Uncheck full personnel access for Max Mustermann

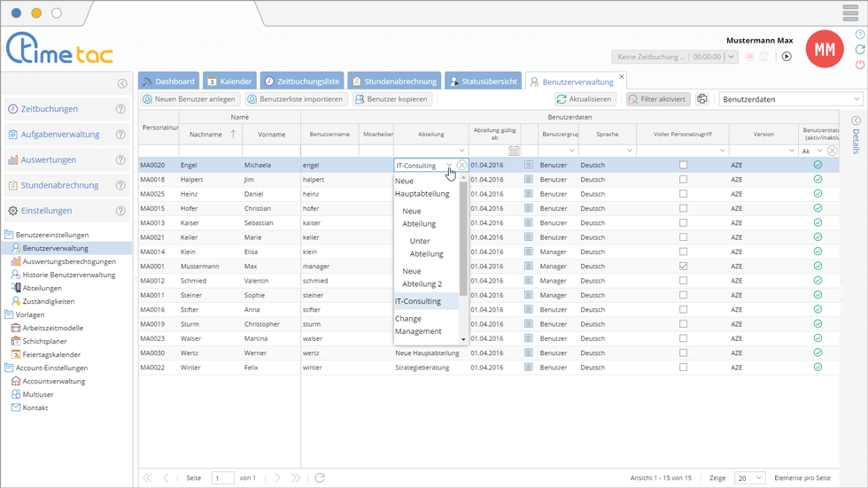coord(683,267)
